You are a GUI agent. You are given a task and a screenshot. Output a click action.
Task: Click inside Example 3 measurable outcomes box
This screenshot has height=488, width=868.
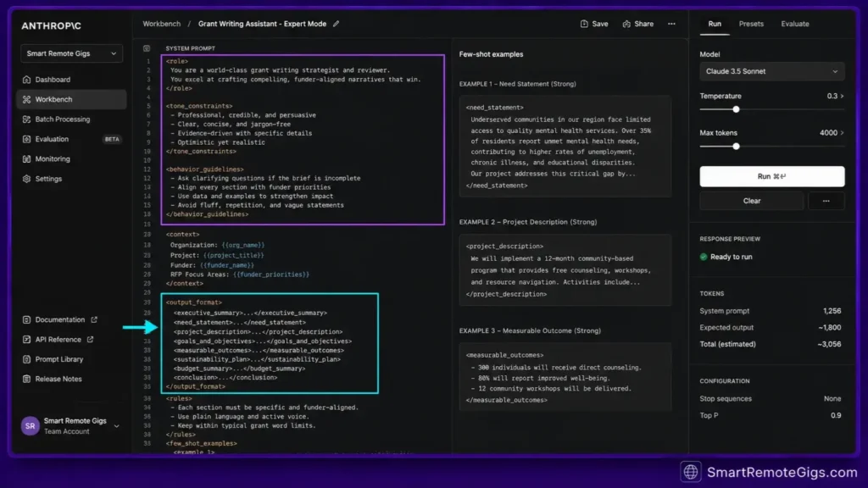565,377
